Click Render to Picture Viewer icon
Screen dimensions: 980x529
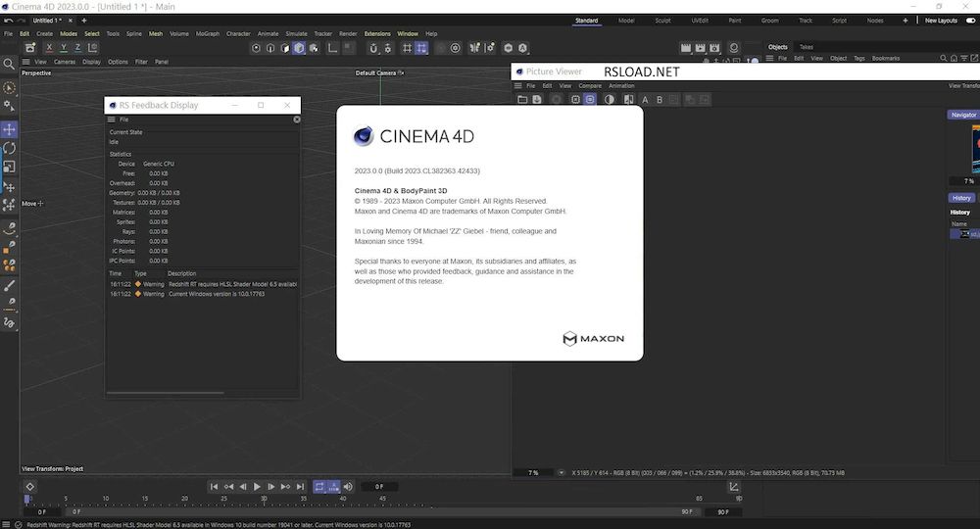click(x=700, y=47)
